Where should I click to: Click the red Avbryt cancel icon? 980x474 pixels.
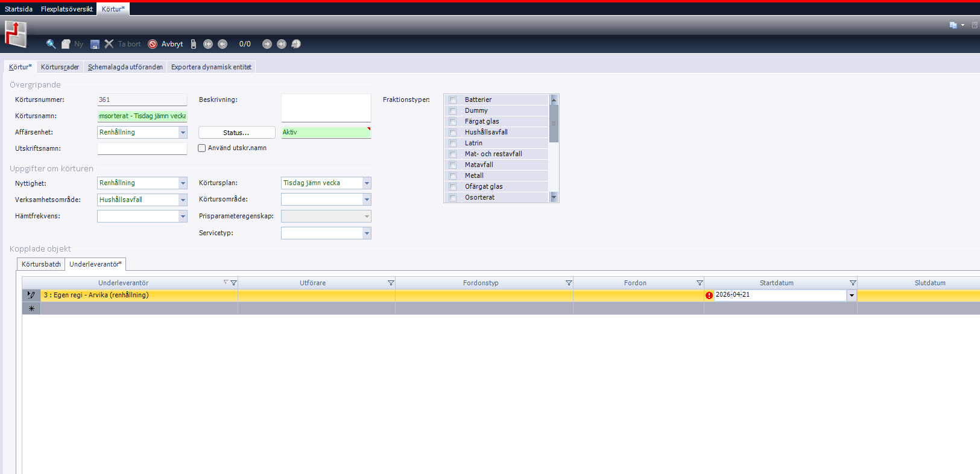click(x=153, y=44)
